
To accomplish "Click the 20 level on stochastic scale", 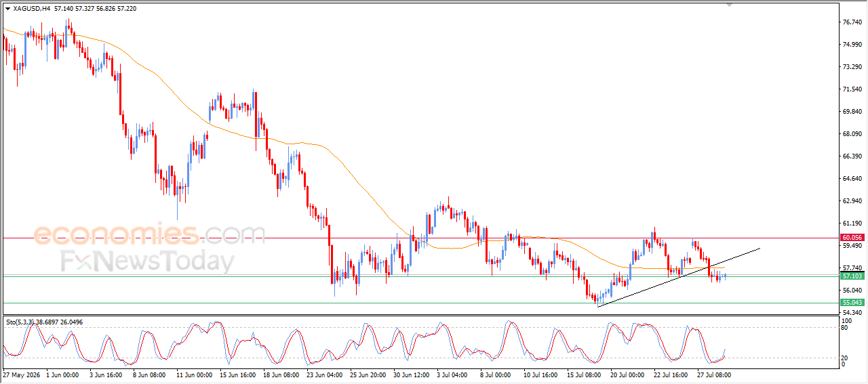I will coord(845,358).
